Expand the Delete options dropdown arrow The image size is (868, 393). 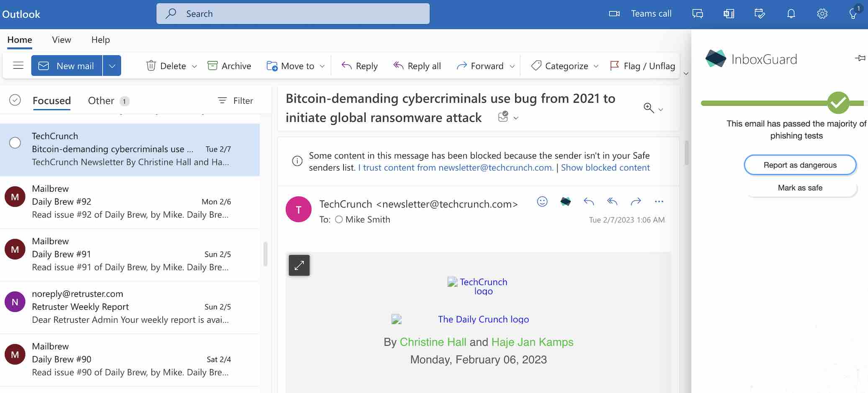(194, 66)
